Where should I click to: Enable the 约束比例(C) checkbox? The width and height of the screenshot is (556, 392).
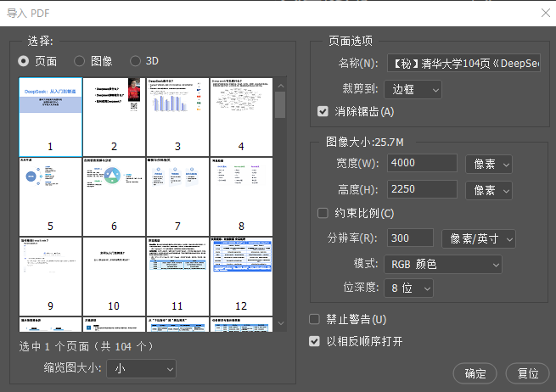323,213
